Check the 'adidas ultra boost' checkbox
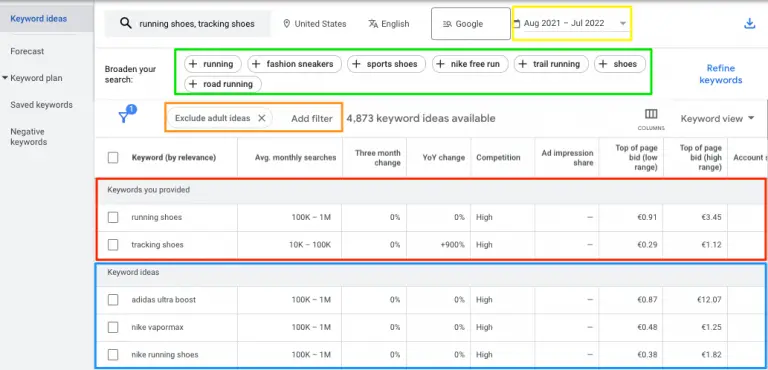The image size is (768, 370). pos(113,299)
